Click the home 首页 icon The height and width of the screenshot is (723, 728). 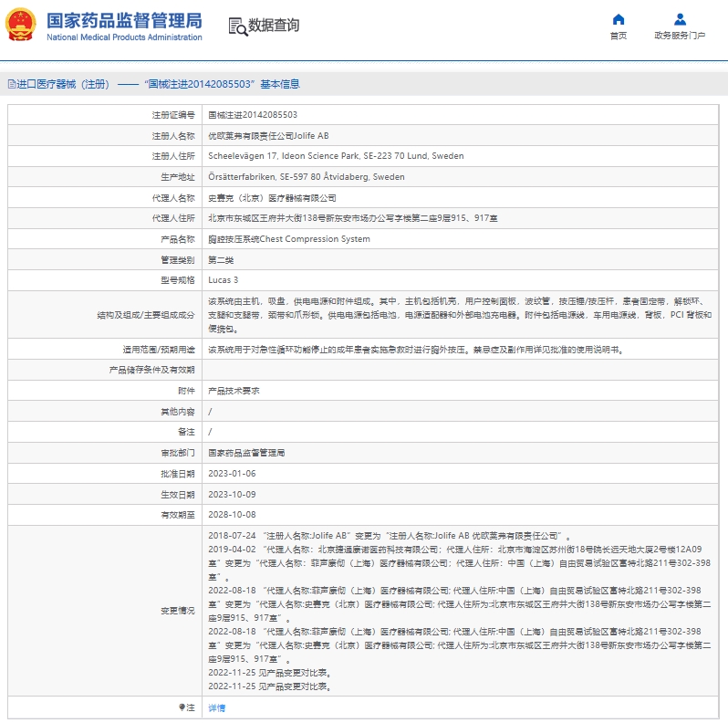[619, 19]
